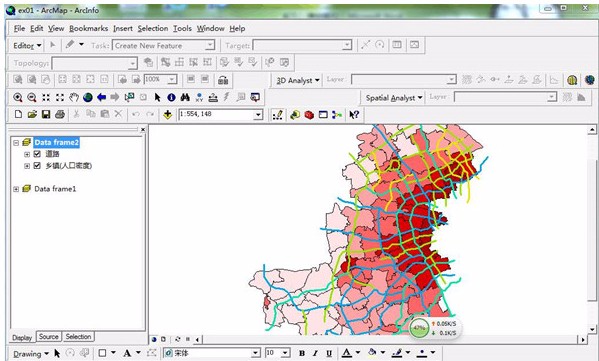Open the Bookmarks menu
The height and width of the screenshot is (361, 599).
click(89, 28)
